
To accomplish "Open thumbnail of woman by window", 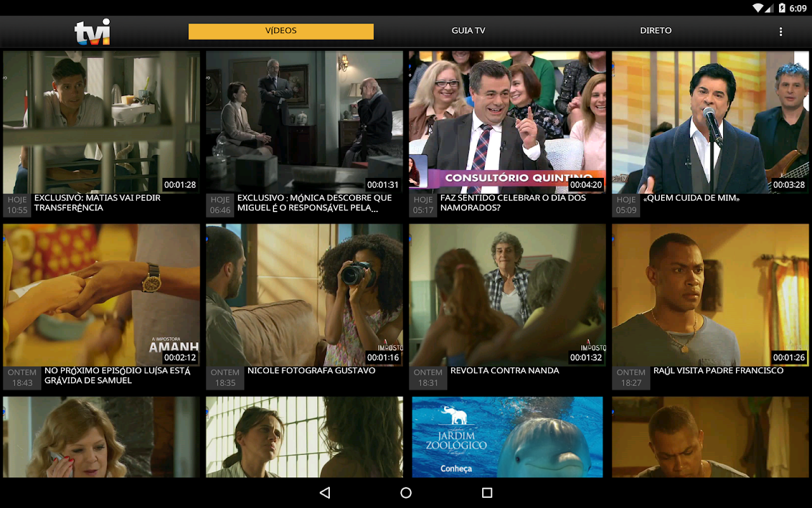I will click(x=304, y=437).
